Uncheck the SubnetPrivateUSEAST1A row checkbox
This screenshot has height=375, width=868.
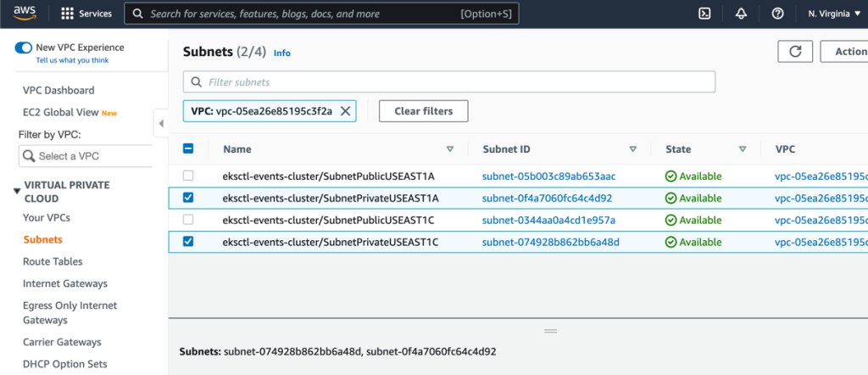[x=188, y=197]
